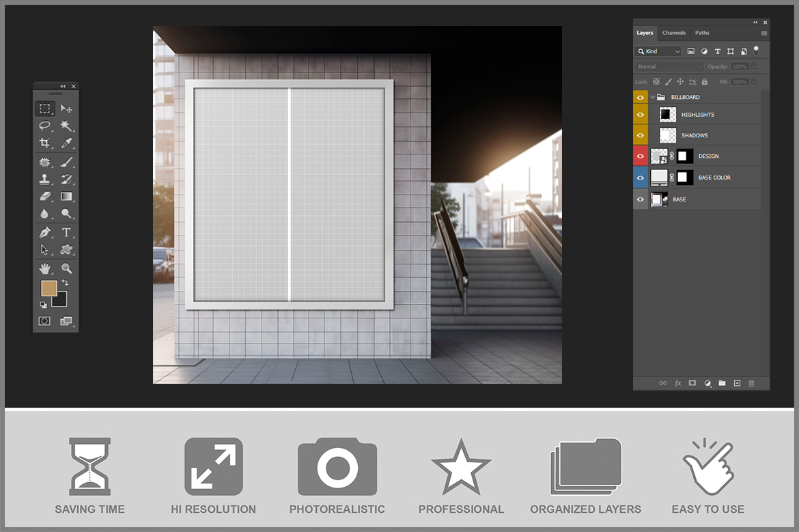
Task: Switch to the Channels tab
Action: (x=674, y=33)
